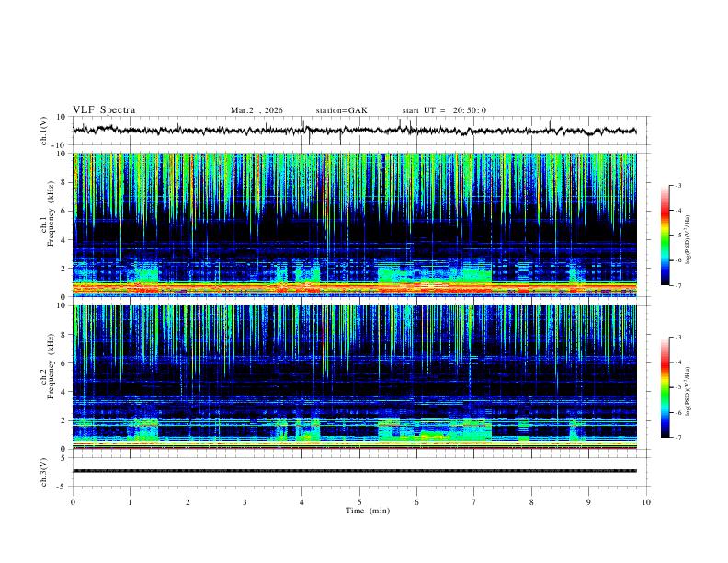
Task: Click the ch.2 Frequency (kHz) axis label
Action: [x=48, y=366]
